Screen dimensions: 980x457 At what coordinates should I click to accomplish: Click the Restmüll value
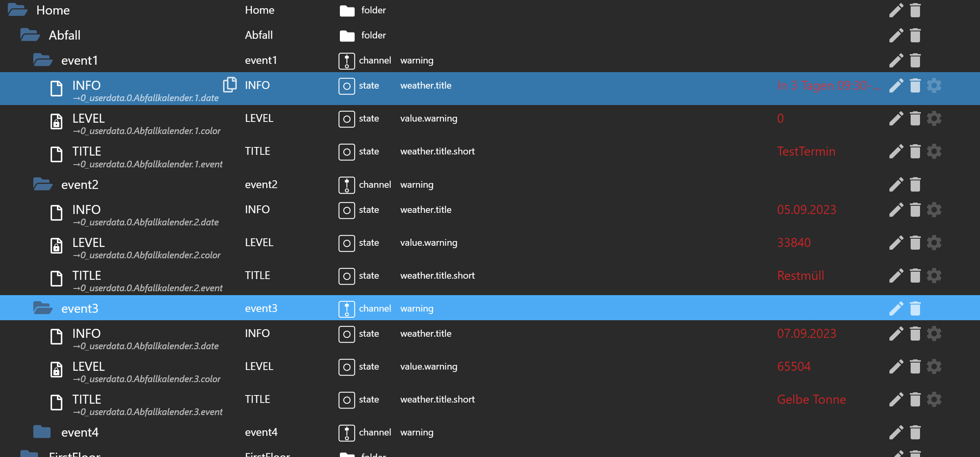point(800,276)
